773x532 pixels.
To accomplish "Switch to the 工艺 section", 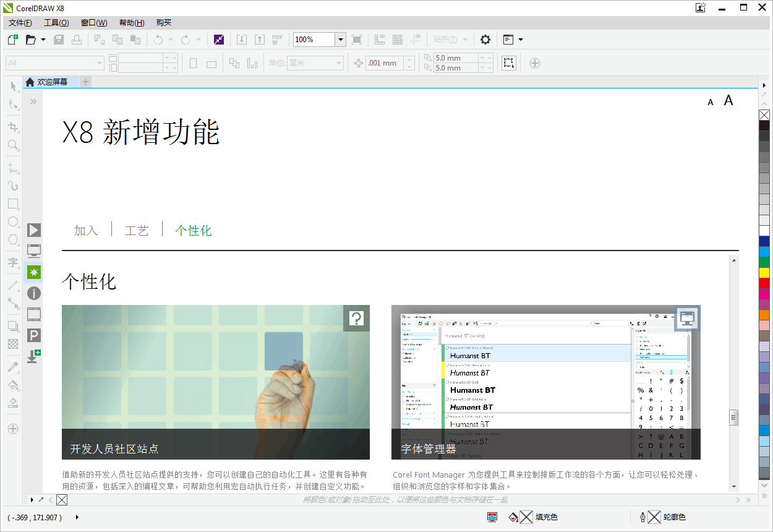I will [x=137, y=231].
